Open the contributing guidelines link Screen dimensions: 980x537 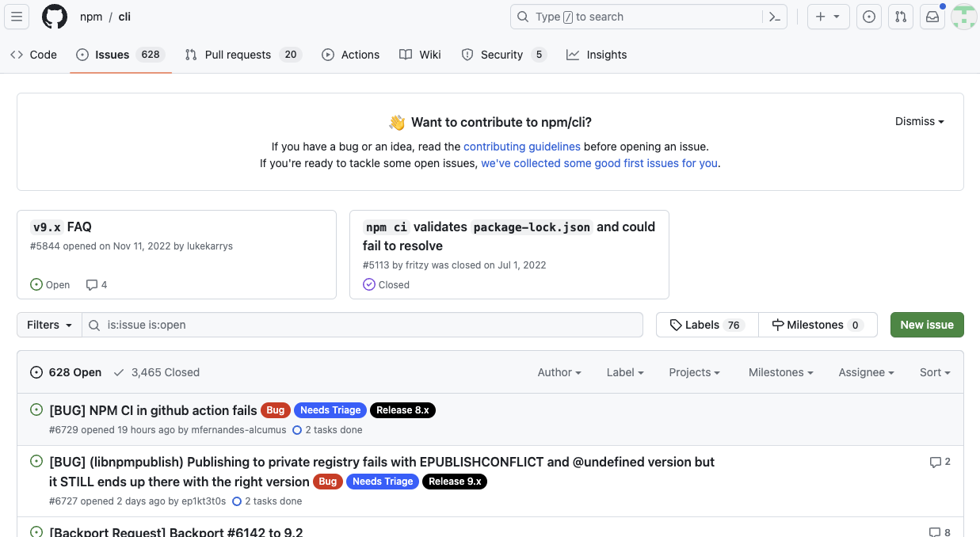coord(521,147)
